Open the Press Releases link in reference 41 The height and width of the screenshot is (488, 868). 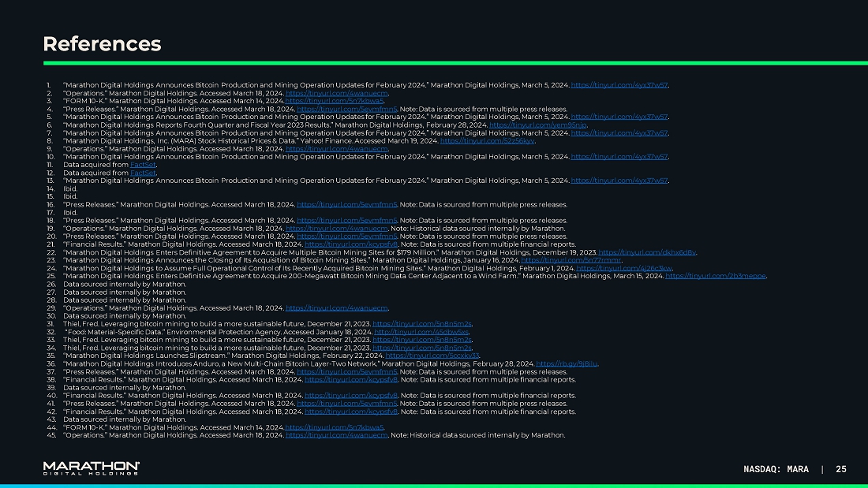point(347,404)
